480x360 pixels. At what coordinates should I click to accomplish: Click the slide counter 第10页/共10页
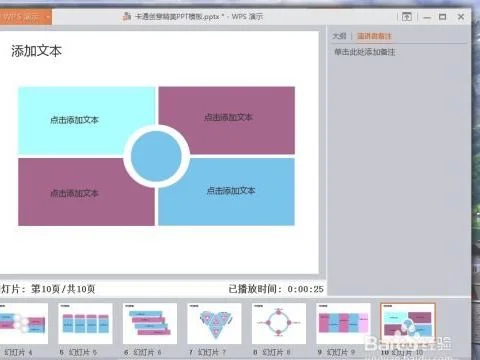(63, 289)
